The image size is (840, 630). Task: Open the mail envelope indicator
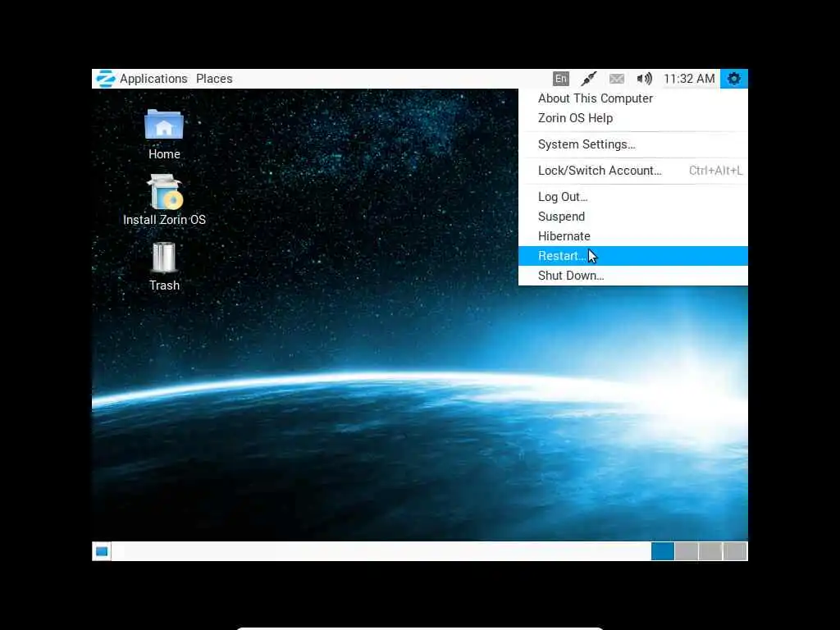coord(617,79)
